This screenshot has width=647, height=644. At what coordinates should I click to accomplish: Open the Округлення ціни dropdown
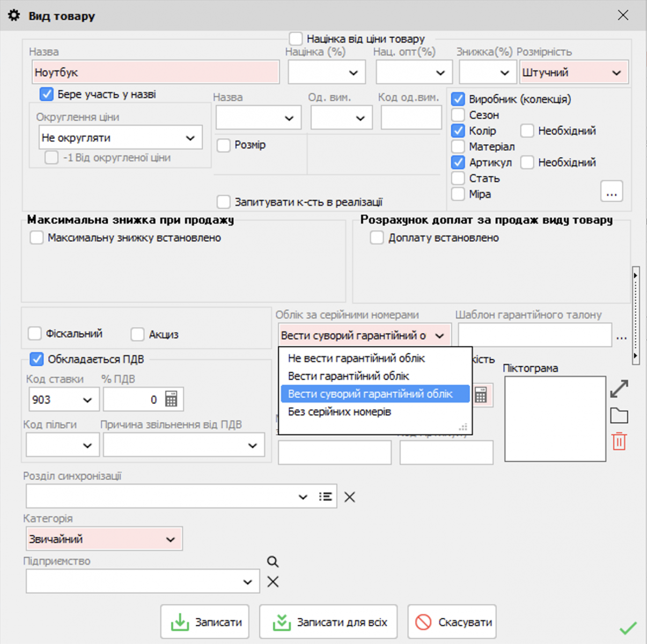[189, 137]
